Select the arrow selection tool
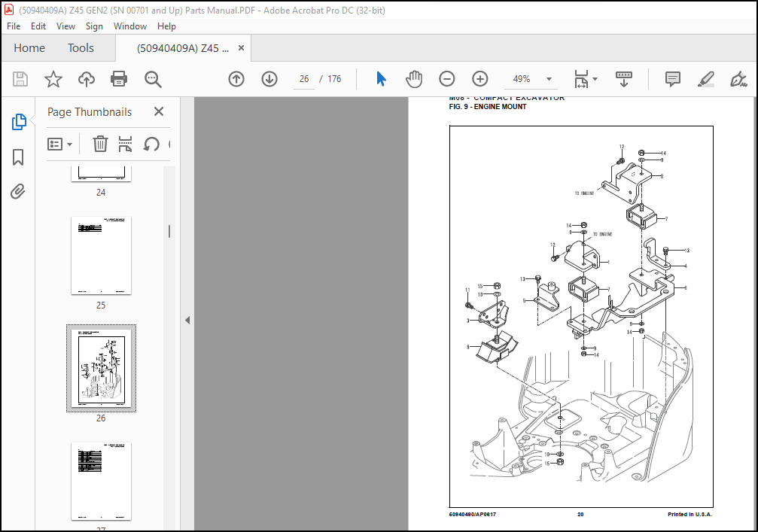Screen dimensions: 758x532 [x=381, y=79]
